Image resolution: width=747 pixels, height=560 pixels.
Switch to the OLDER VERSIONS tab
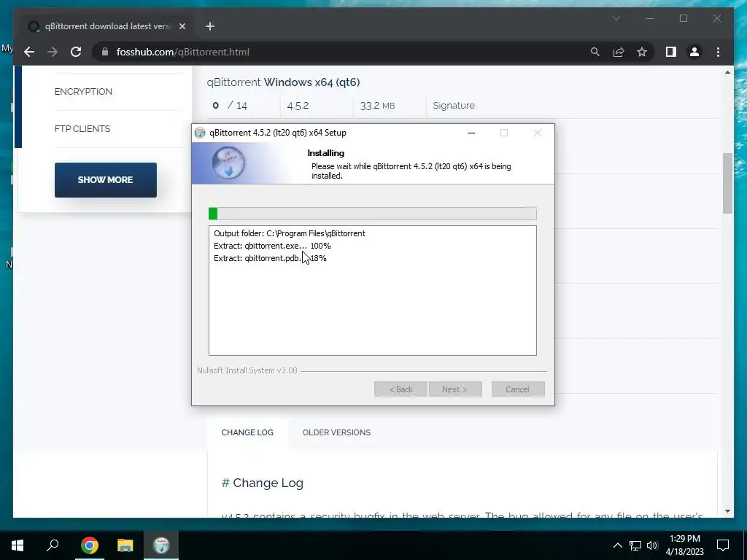(336, 432)
